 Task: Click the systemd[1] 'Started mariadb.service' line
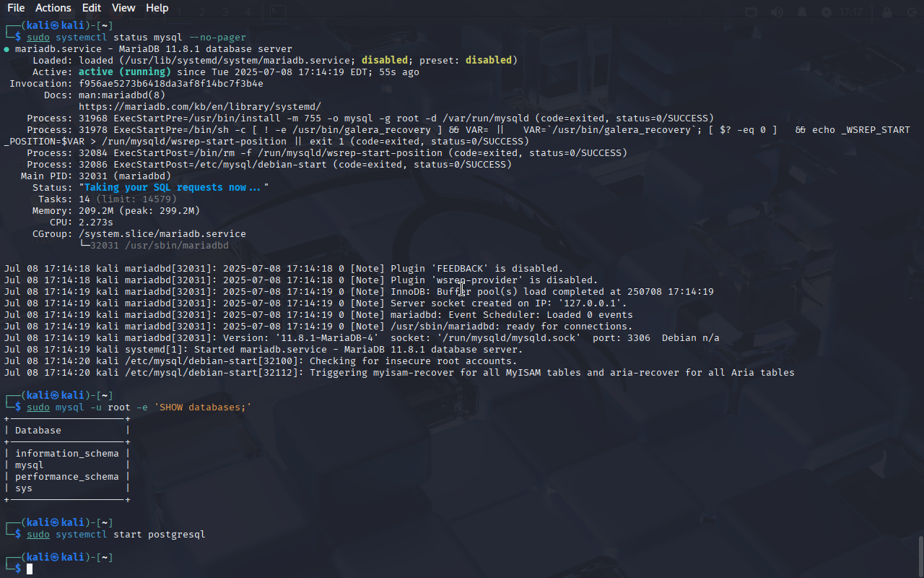pyautogui.click(x=263, y=349)
